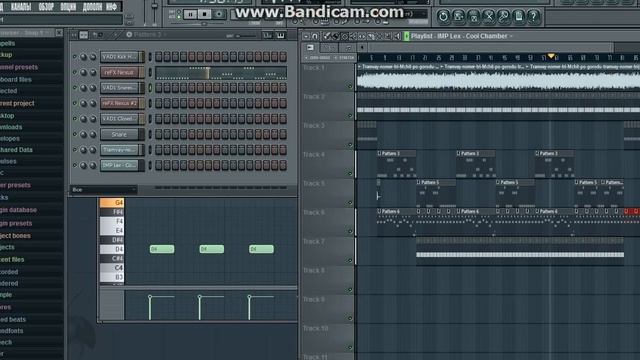This screenshot has height=360, width=640.
Task: Click the save new version icon
Action: pos(458,16)
